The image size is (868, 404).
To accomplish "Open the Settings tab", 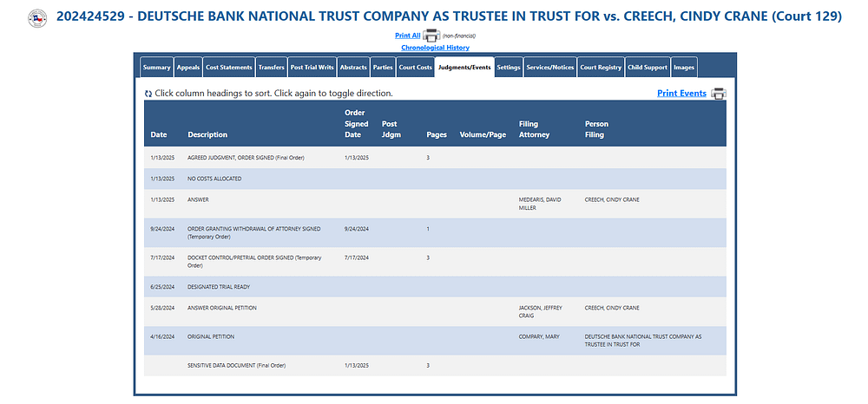I will point(509,68).
